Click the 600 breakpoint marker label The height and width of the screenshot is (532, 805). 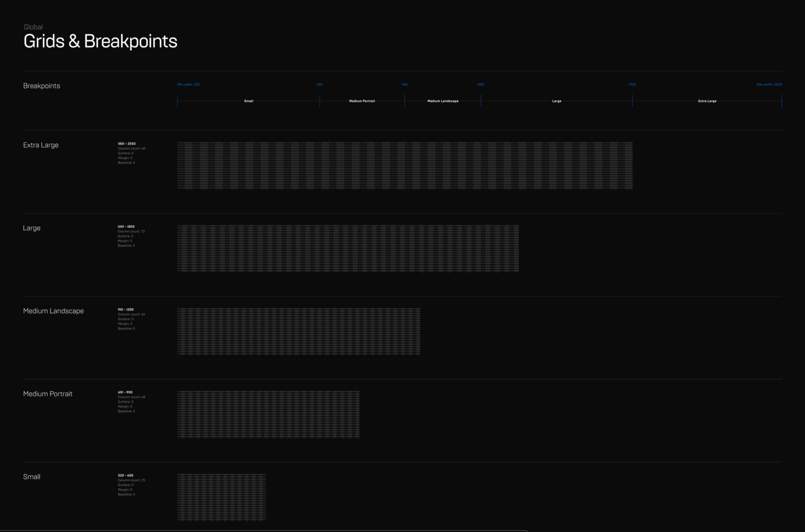(320, 84)
